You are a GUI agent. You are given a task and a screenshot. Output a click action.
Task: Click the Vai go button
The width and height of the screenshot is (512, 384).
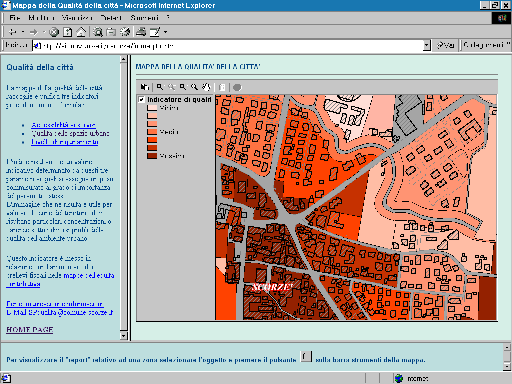[x=446, y=45]
